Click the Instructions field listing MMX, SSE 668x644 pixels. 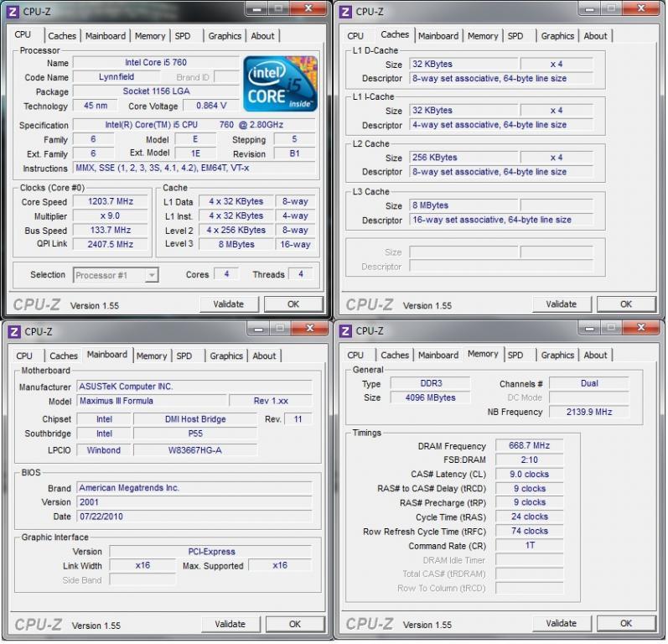194,169
